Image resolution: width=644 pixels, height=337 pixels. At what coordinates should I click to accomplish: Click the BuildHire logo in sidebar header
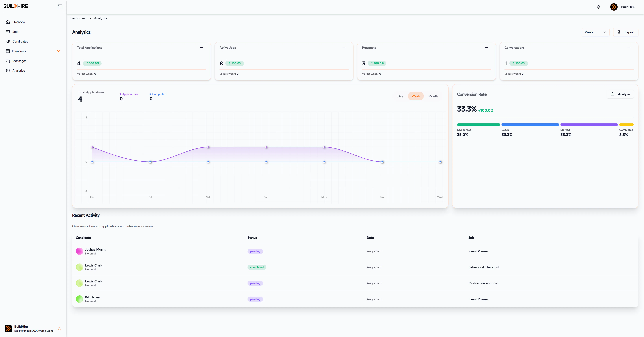coord(16,6)
